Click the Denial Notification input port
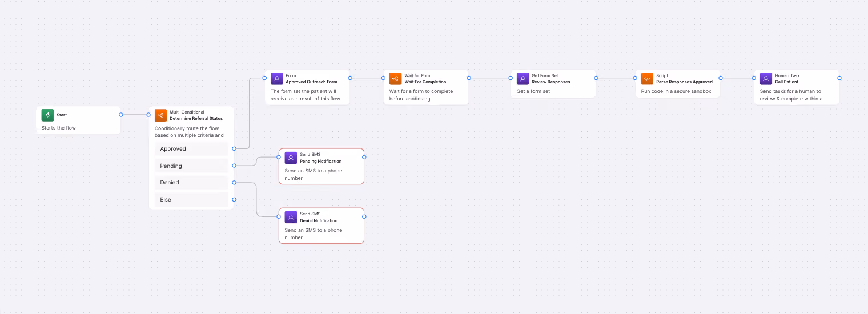This screenshot has width=868, height=314. (x=279, y=216)
